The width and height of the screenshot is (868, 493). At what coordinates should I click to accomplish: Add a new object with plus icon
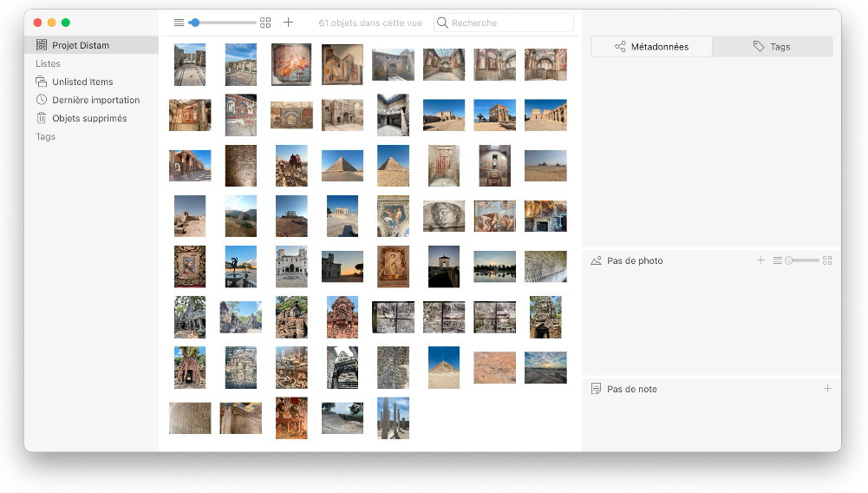pos(289,23)
